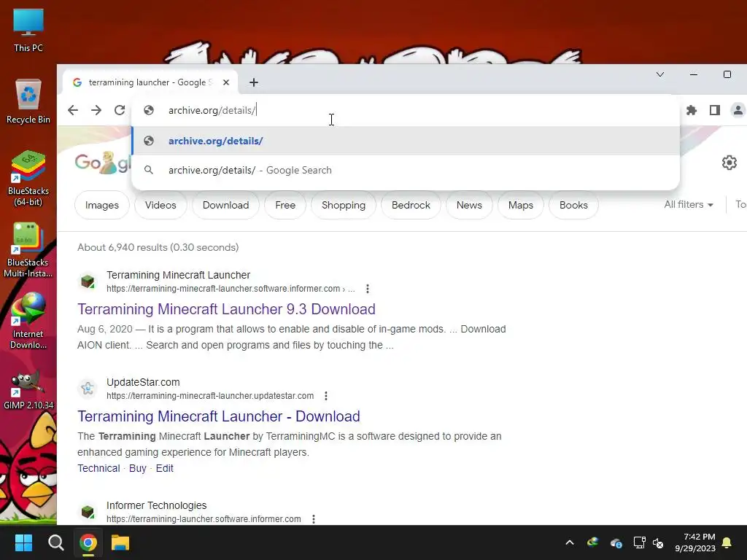Screen dimensions: 747x560
Task: Select the BlueStacks (64-bit) desktop shortcut
Action: [28, 179]
